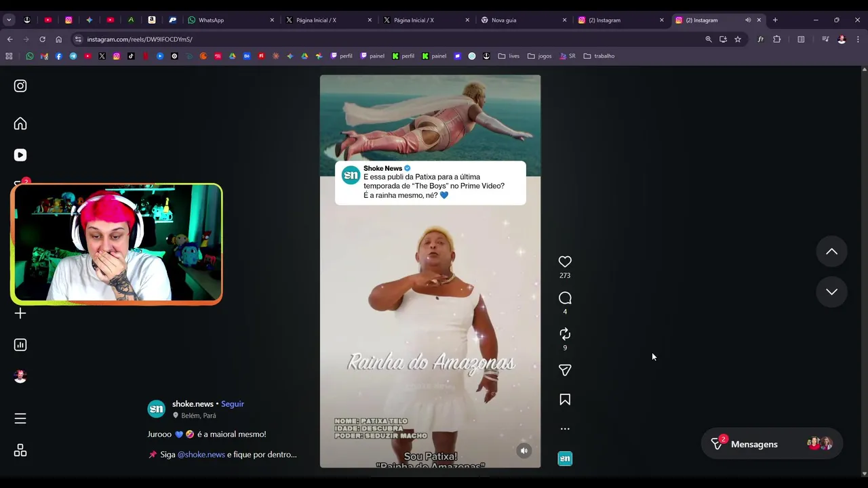The height and width of the screenshot is (488, 868).
Task: Open your profile picture in the sidebar
Action: 20,377
